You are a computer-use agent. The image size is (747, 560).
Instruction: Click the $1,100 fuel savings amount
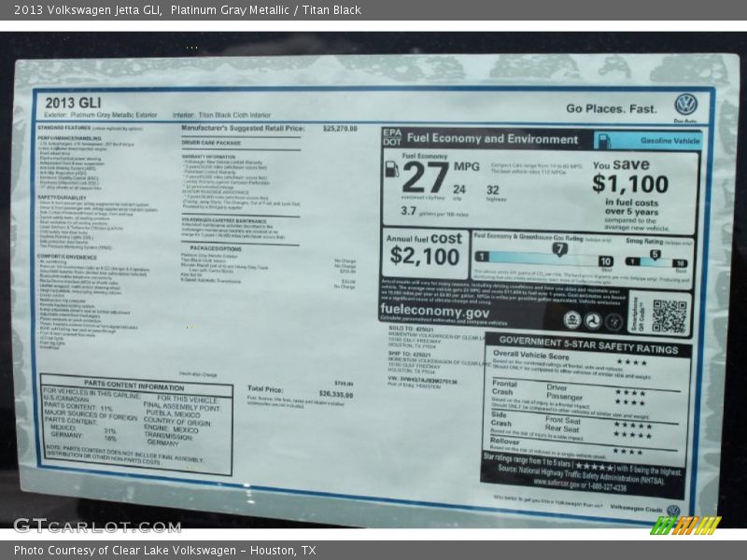pyautogui.click(x=629, y=184)
